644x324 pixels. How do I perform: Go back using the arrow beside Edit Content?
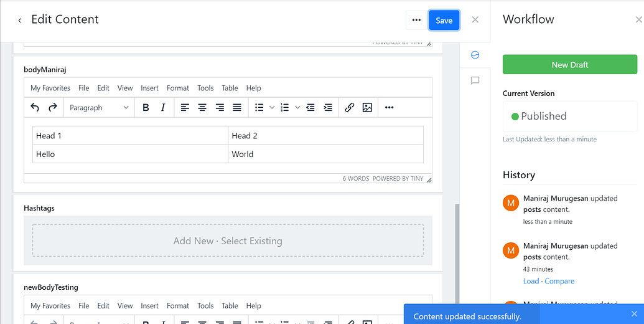click(19, 20)
